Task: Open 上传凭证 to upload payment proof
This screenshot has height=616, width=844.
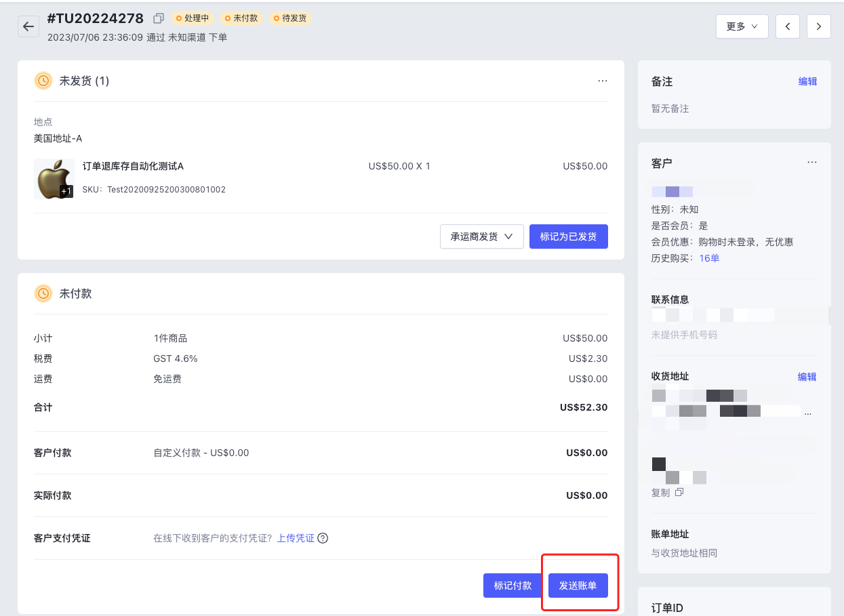Action: (x=294, y=537)
